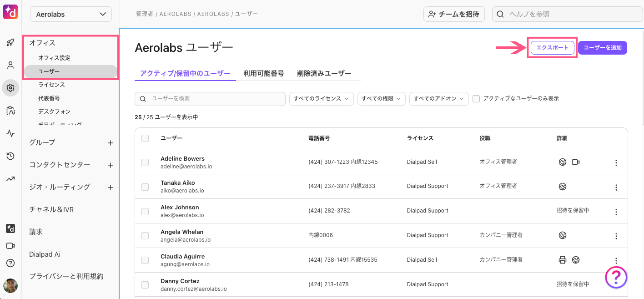Screen dimensions: 644x299
Task: Click the plus next to グループ
Action: pyautogui.click(x=111, y=143)
